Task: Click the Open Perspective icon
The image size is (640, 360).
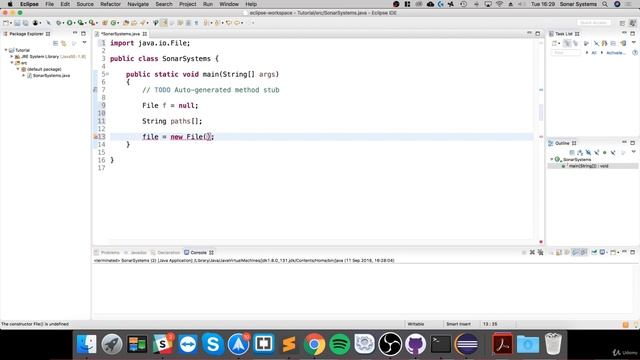Action: [622, 23]
